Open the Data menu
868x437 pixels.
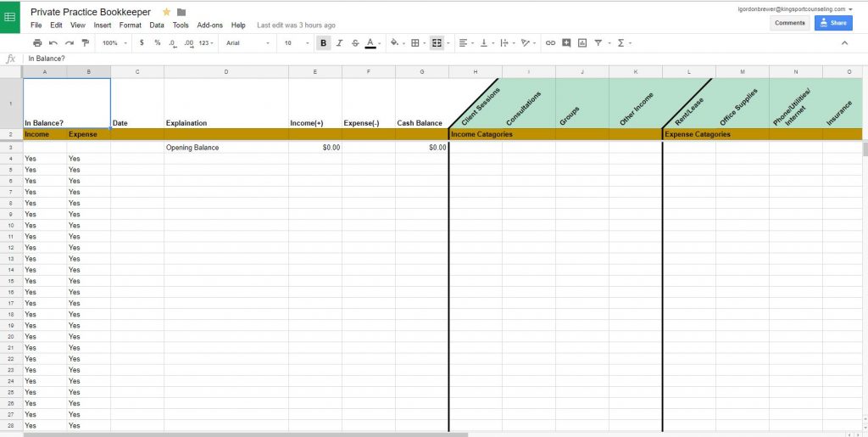click(x=157, y=25)
